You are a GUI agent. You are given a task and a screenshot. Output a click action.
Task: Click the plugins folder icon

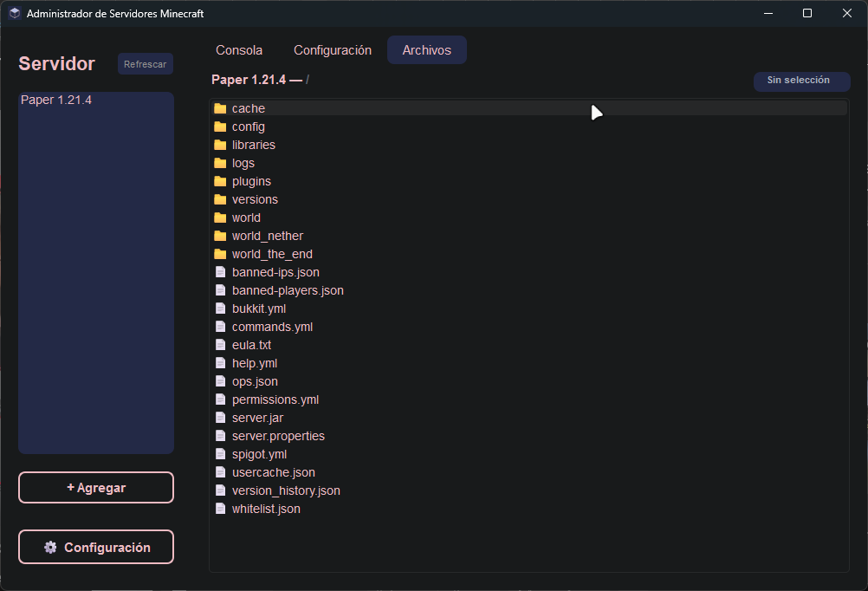(x=220, y=181)
